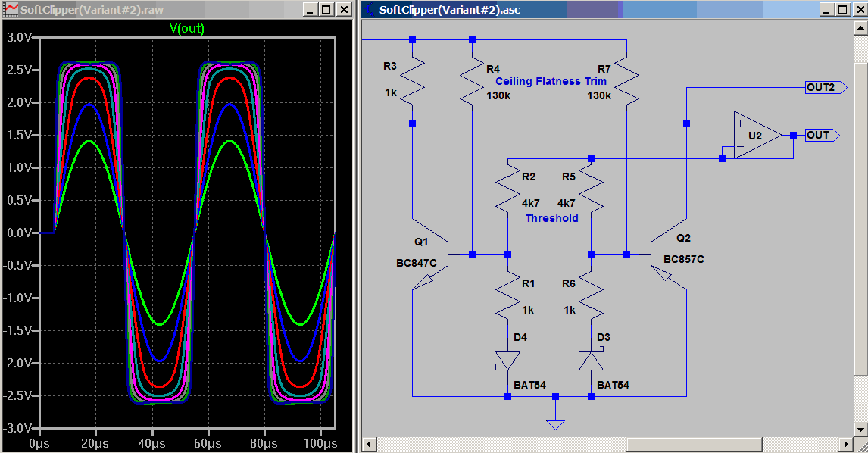Click the 3.0V axis label on the plot
The image size is (868, 453).
tap(19, 37)
